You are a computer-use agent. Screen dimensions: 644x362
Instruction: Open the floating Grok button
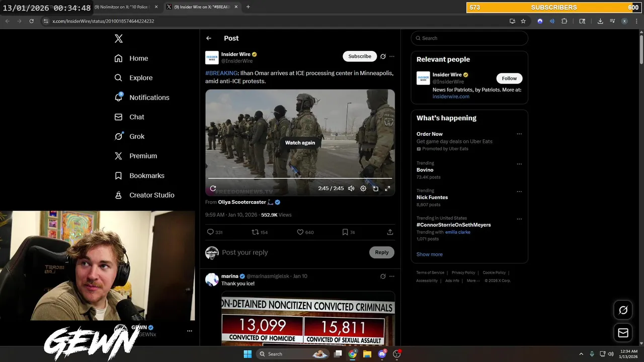pyautogui.click(x=623, y=310)
